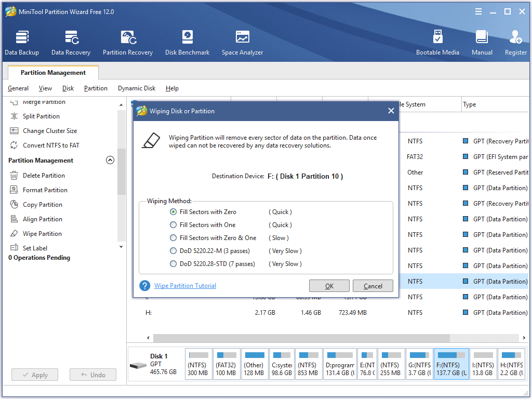Click partition list scroll left arrow

[148, 338]
